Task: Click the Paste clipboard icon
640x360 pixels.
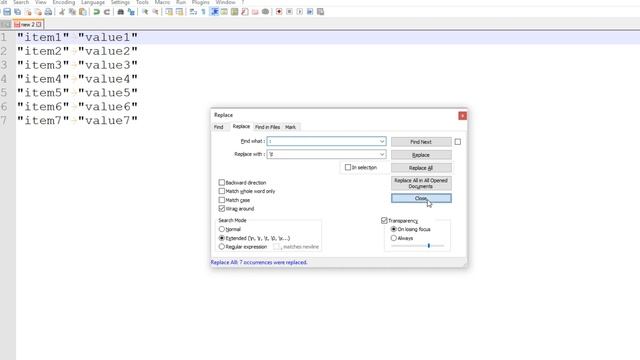Action: [x=83, y=12]
